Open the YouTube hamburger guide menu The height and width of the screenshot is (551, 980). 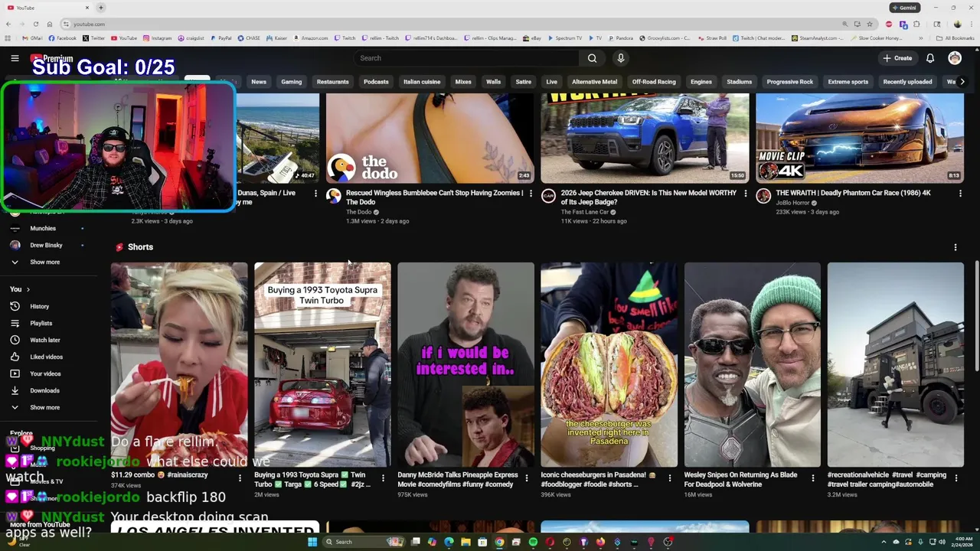pos(15,58)
